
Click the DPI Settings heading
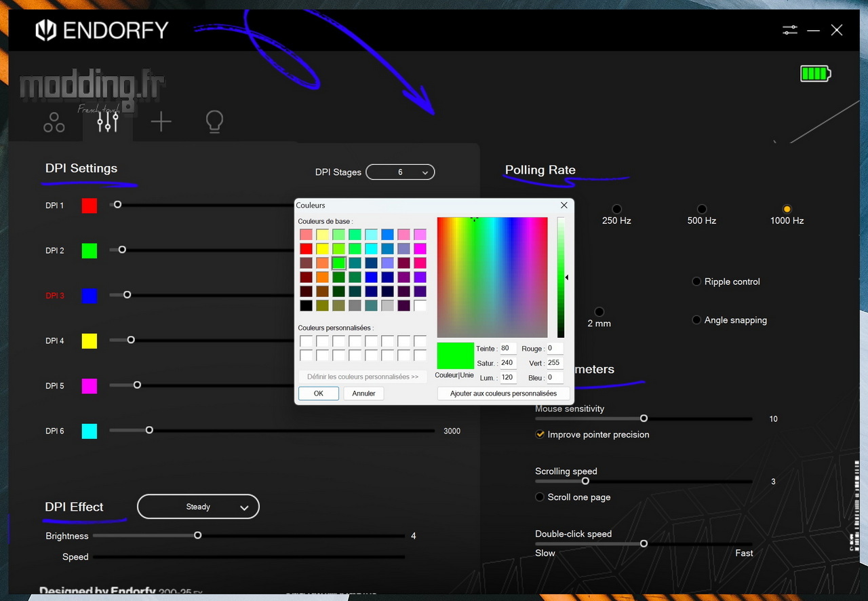click(x=81, y=168)
